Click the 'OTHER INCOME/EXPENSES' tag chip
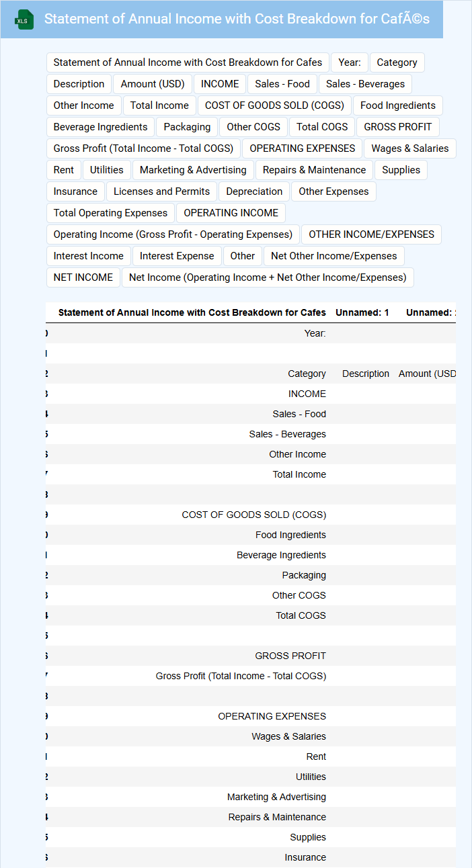Screen dimensions: 472x868 point(371,234)
